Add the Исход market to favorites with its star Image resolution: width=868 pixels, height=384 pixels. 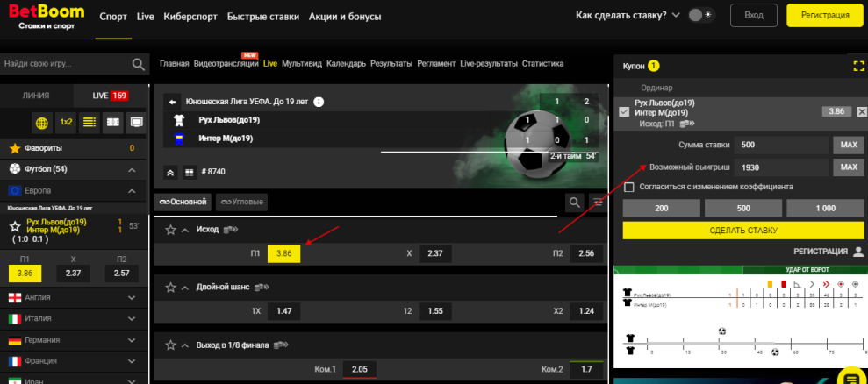[171, 230]
